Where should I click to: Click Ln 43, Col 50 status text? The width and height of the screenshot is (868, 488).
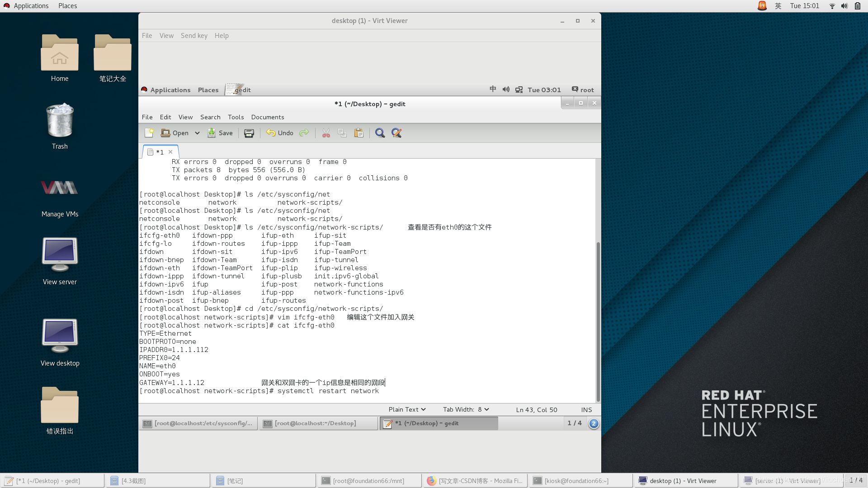coord(537,410)
